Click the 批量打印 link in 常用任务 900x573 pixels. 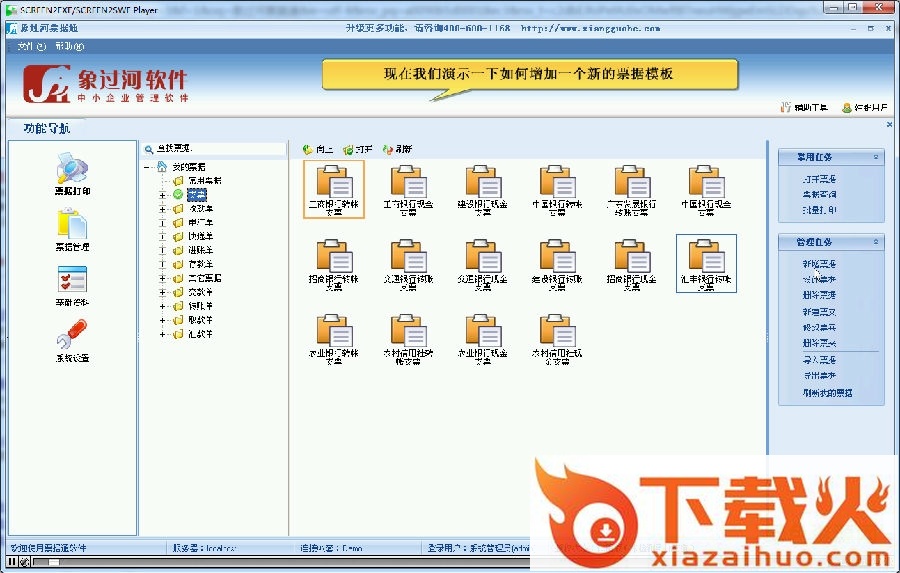(820, 210)
